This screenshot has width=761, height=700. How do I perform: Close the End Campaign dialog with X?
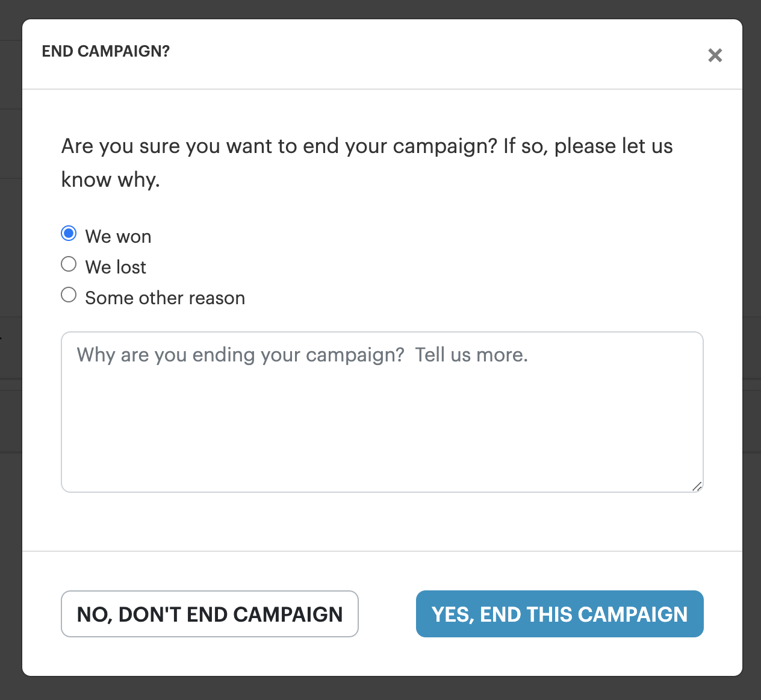click(x=715, y=55)
